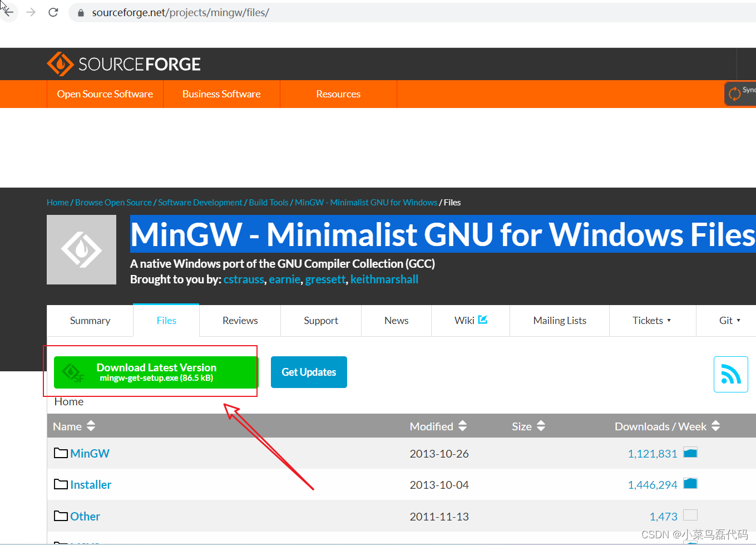This screenshot has height=545, width=756.
Task: Open the Resources menu
Action: click(x=338, y=94)
